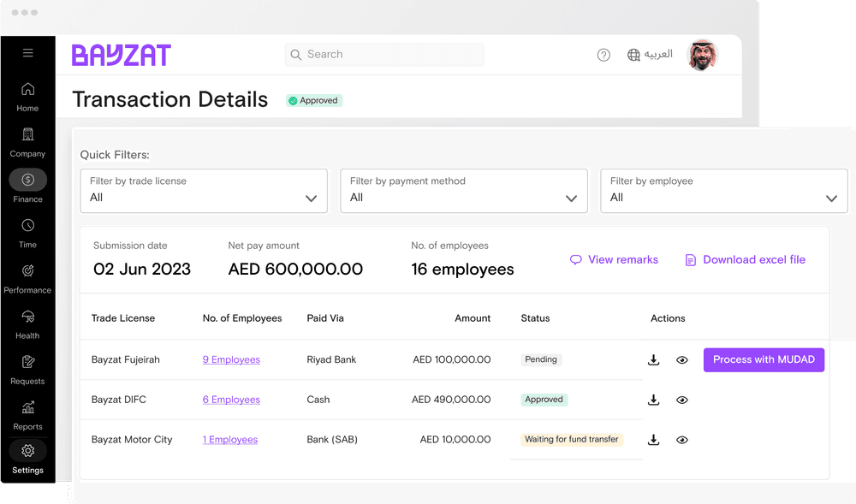Download Bayzat Fujeirah row file

[x=653, y=360]
